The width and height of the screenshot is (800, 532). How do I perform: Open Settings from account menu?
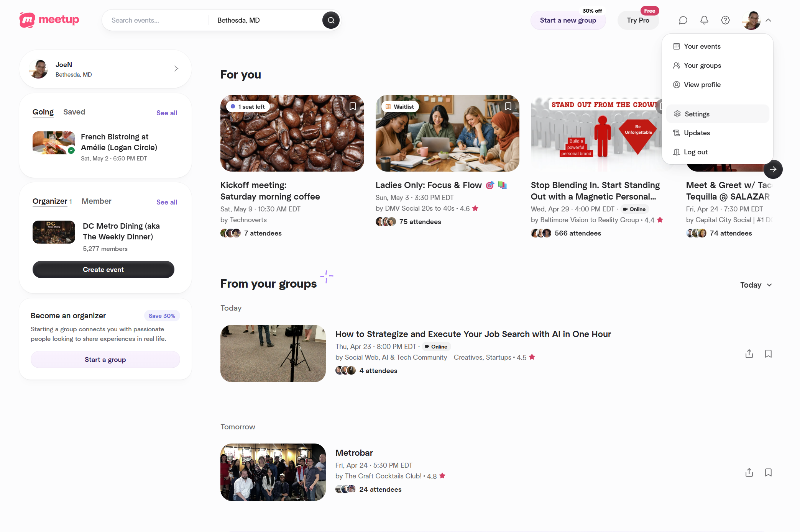[717, 114]
